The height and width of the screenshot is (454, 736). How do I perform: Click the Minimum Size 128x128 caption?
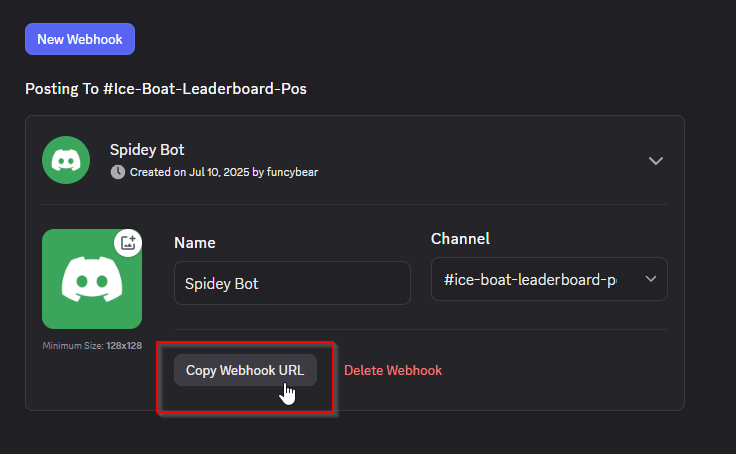click(x=92, y=346)
